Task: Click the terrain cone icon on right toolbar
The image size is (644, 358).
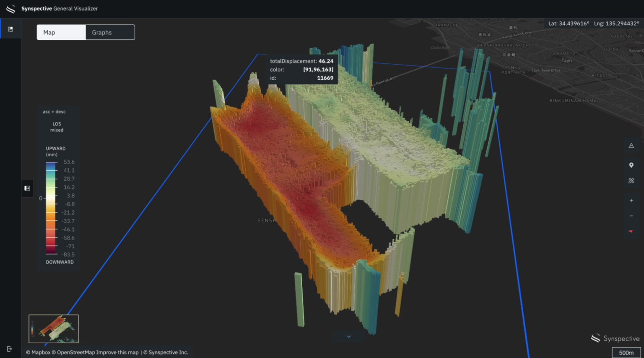Action: click(631, 146)
